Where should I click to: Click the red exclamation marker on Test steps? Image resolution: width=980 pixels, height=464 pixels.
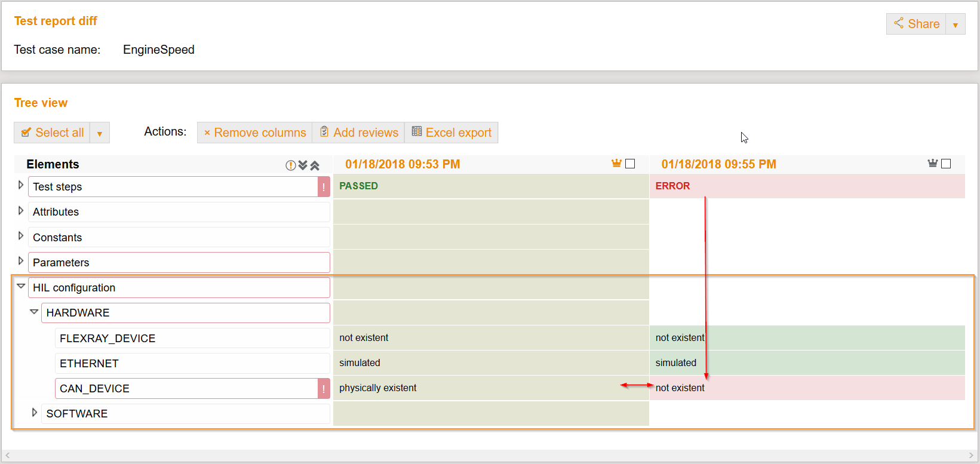pos(324,187)
